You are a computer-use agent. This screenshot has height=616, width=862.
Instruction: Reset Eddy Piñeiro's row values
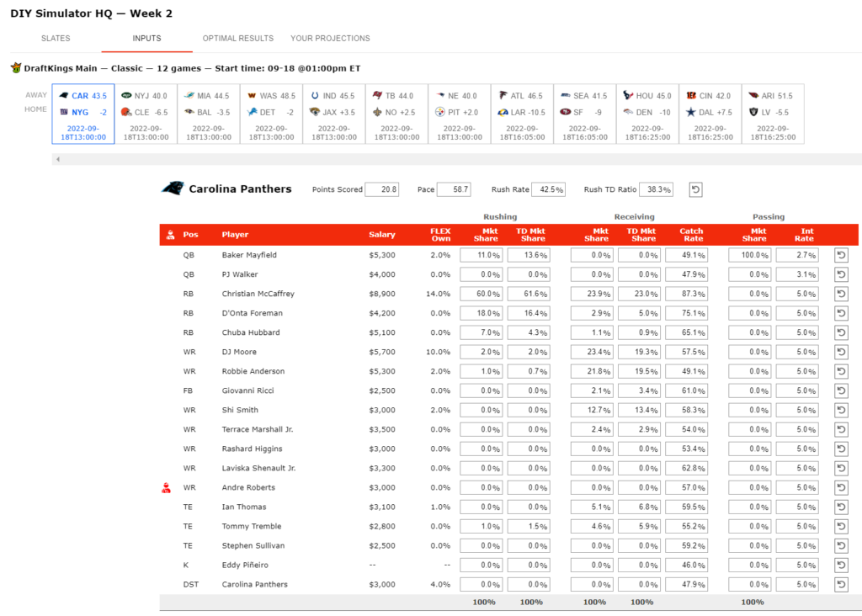click(x=841, y=565)
